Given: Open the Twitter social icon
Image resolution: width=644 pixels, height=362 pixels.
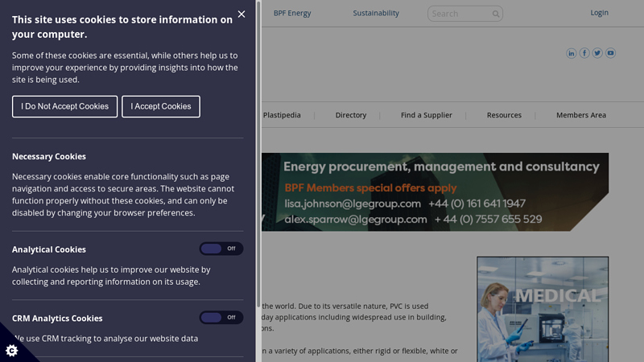Looking at the screenshot, I should click(x=597, y=53).
